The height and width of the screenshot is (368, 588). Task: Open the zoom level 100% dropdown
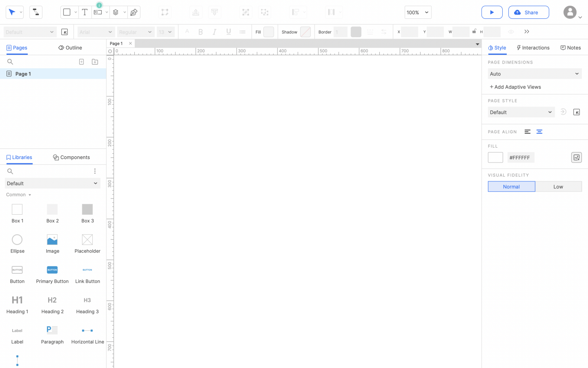pos(418,12)
